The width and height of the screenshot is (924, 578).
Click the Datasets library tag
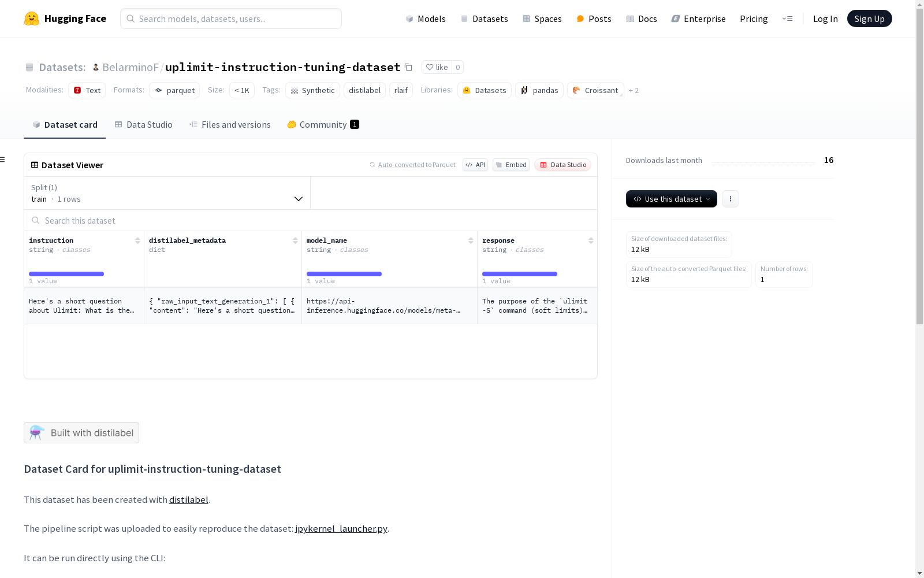click(485, 90)
